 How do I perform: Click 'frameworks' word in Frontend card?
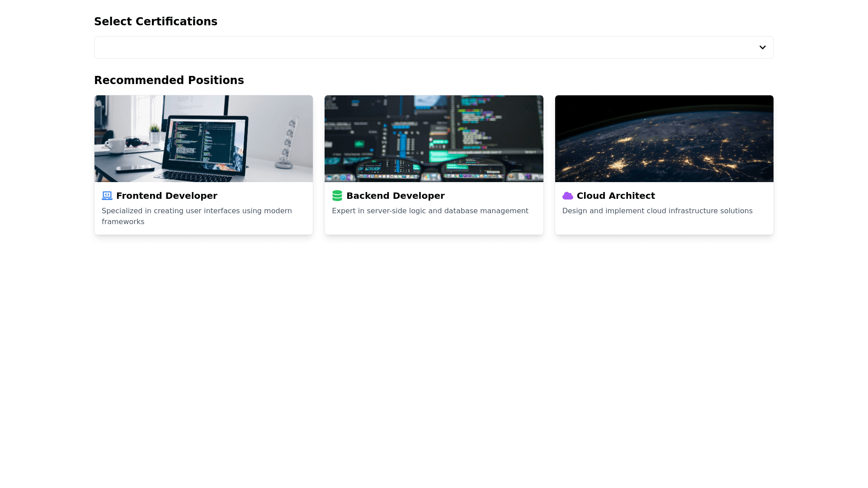pos(123,222)
